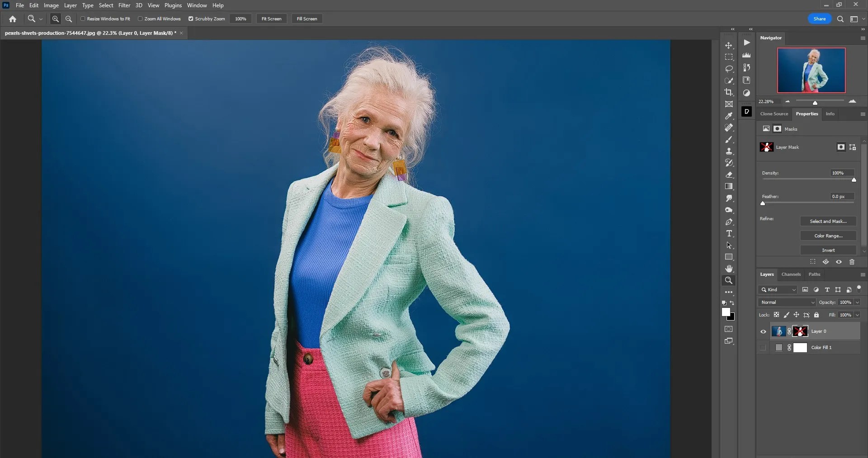868x458 pixels.
Task: Click the filter for text layers icon
Action: (x=827, y=290)
